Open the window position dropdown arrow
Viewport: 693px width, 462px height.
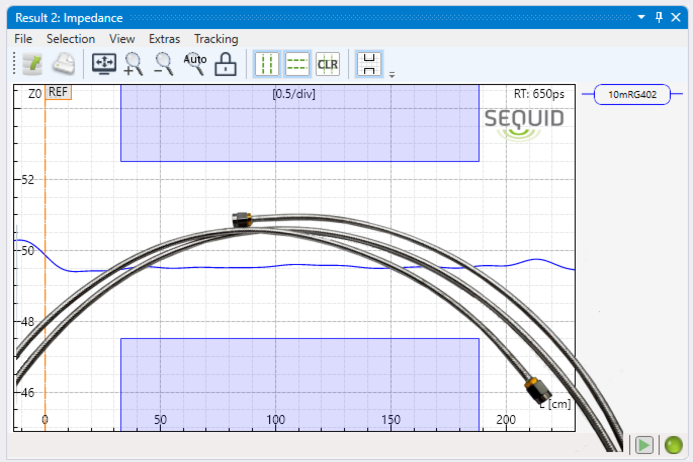[641, 17]
